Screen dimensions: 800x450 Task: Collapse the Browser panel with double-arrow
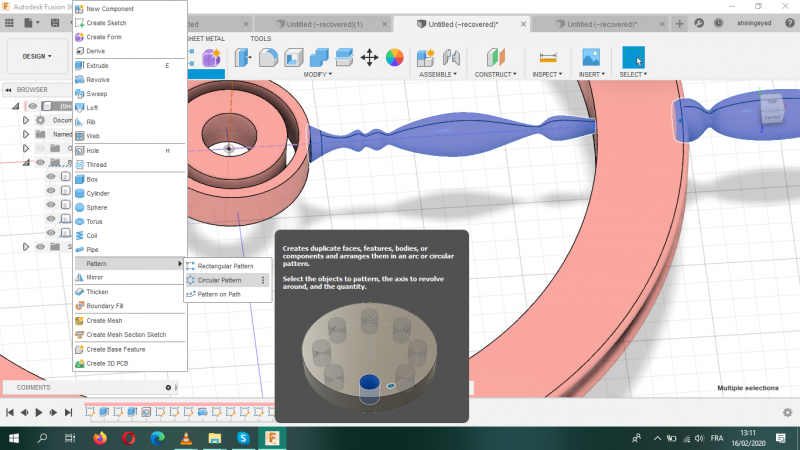(8, 89)
